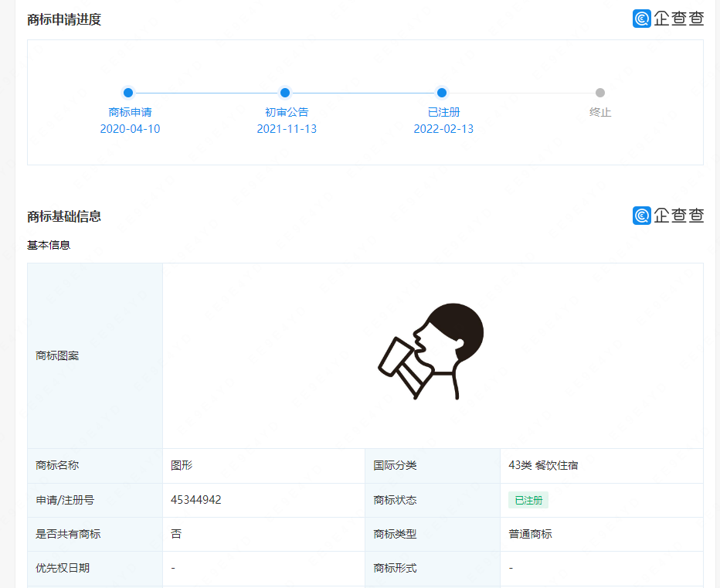Click the 2021-11-13 announcement date

tap(287, 129)
